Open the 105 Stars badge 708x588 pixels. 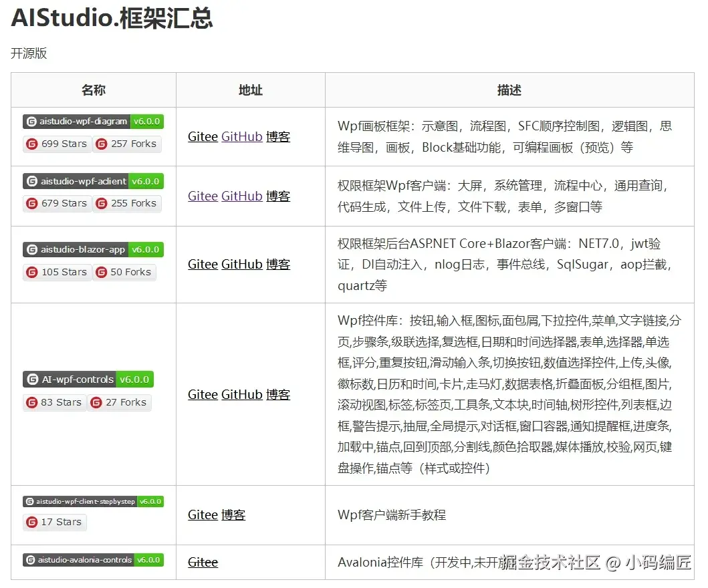[57, 272]
